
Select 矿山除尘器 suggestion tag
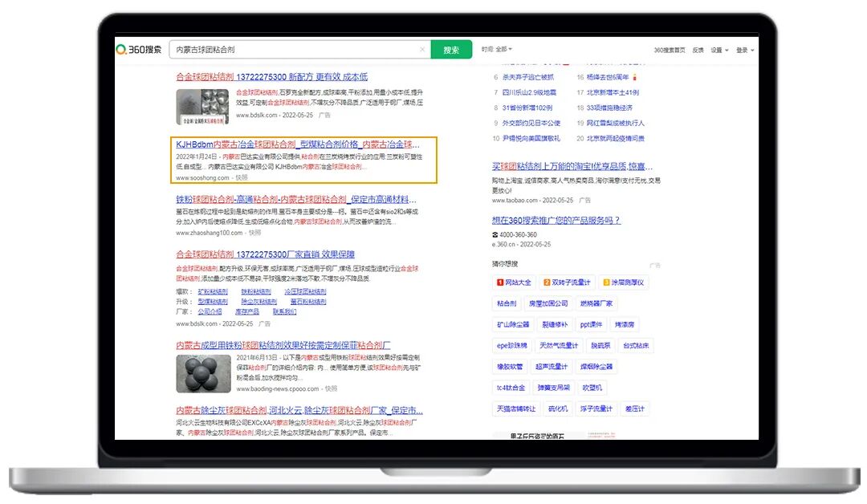513,324
